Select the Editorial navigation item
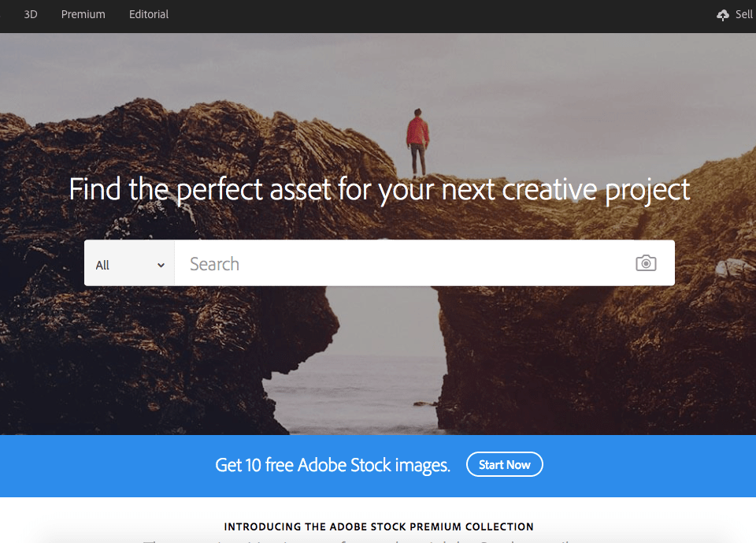 click(x=149, y=14)
